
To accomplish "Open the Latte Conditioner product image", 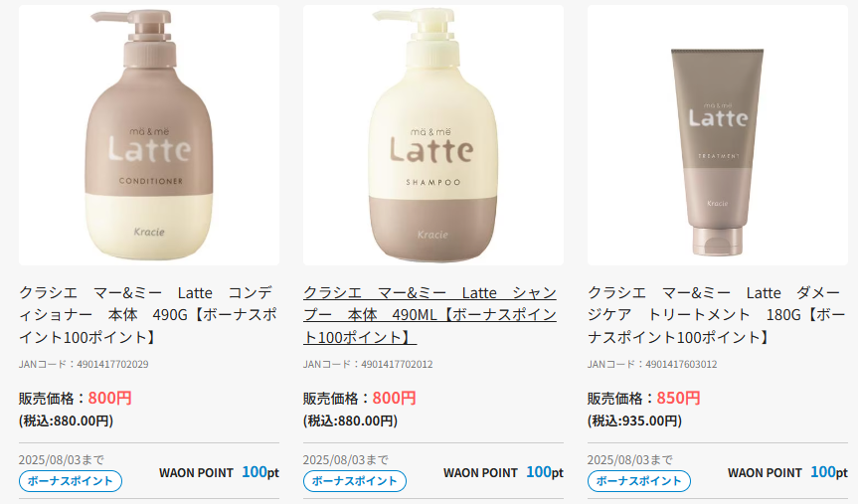I will click(149, 135).
